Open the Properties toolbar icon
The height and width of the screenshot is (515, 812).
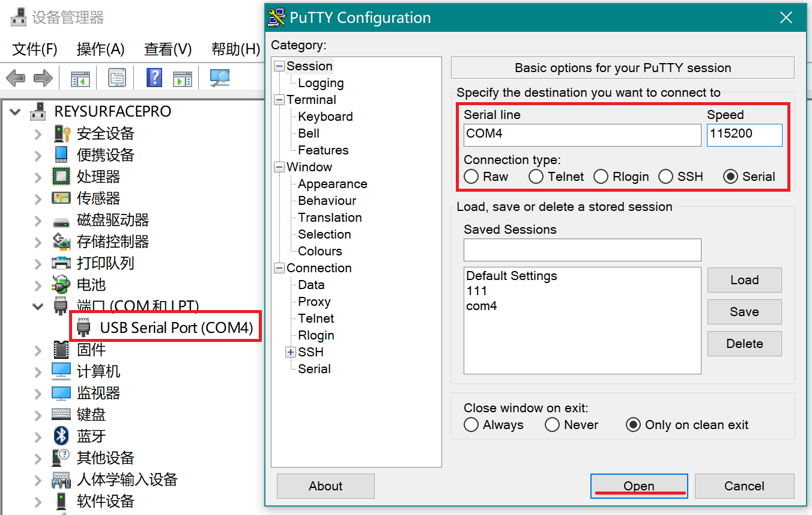click(117, 78)
